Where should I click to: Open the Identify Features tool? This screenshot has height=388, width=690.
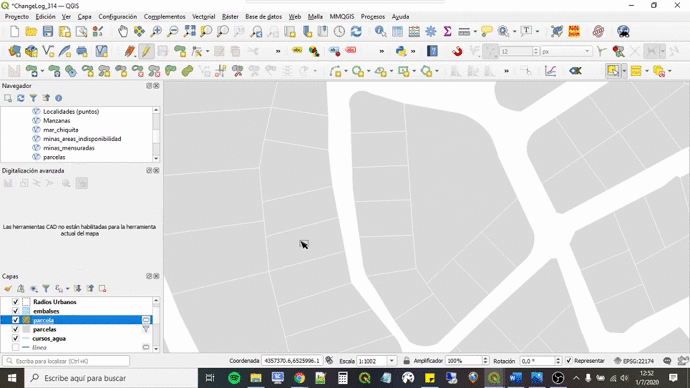pyautogui.click(x=380, y=31)
